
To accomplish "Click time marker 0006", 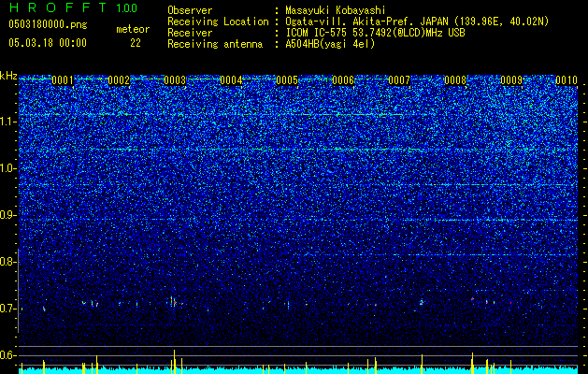I will click(x=343, y=80).
